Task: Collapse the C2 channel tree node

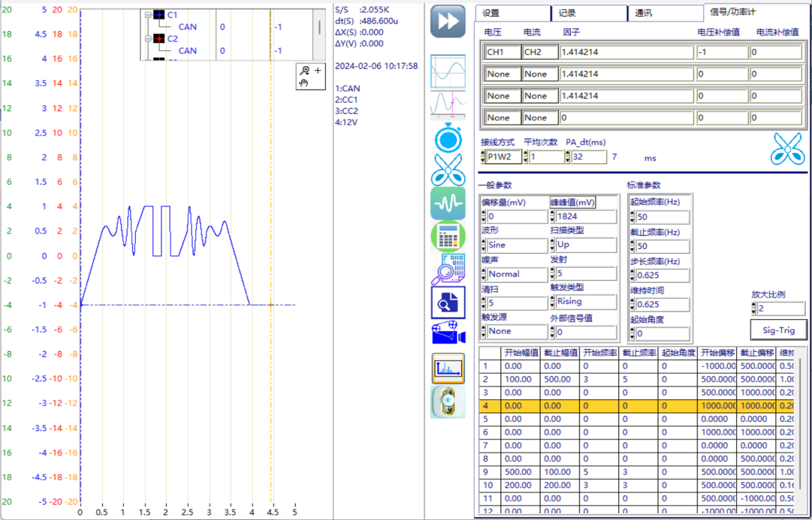Action: [148, 39]
